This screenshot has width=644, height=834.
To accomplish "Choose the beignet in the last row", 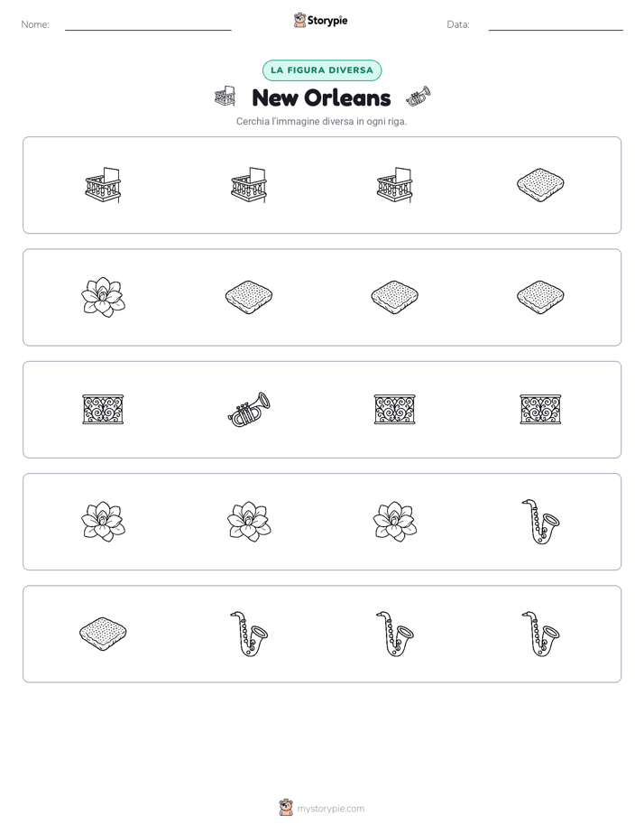I will tap(103, 634).
